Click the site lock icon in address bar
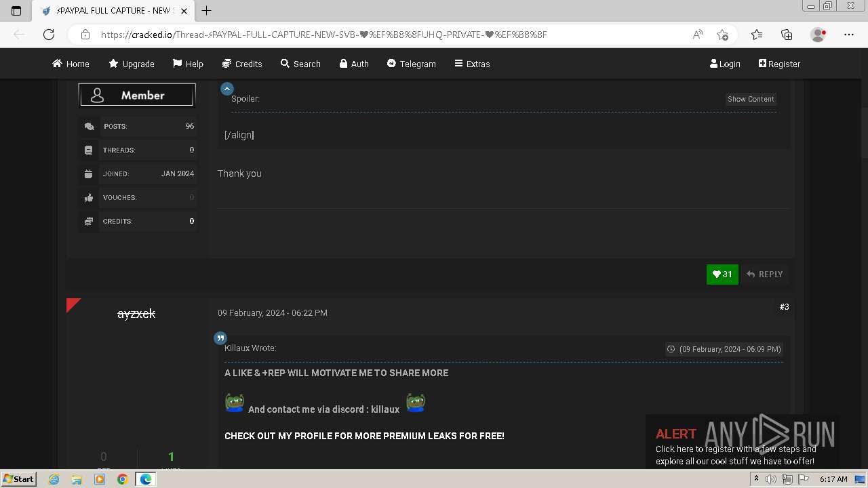 pyautogui.click(x=85, y=35)
